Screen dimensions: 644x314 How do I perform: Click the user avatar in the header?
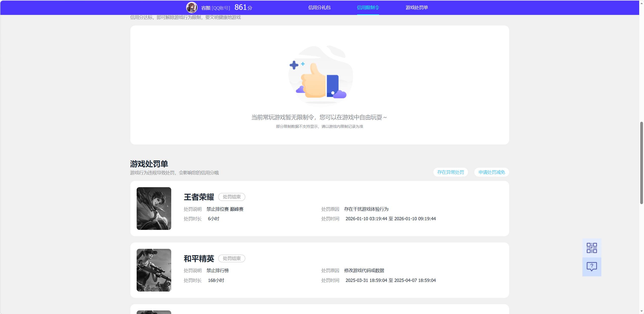point(192,8)
